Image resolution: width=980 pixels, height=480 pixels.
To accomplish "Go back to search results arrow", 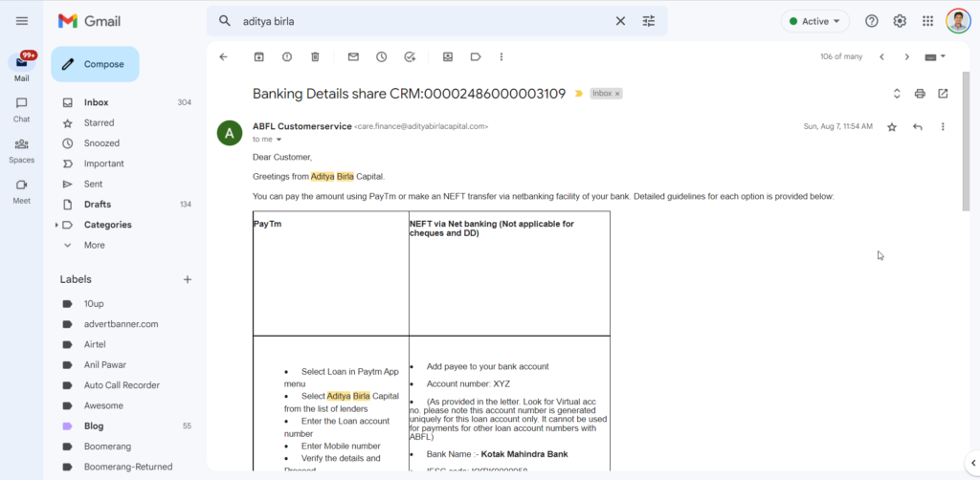I will pyautogui.click(x=223, y=56).
